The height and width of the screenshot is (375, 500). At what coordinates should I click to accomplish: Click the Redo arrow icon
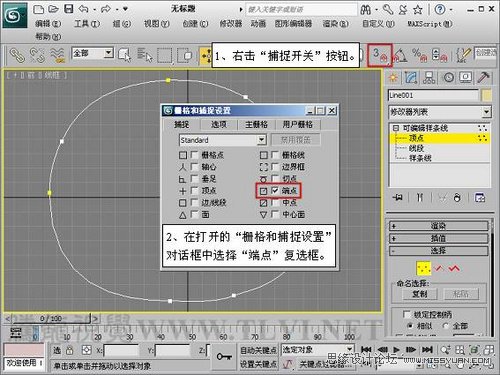pos(106,9)
